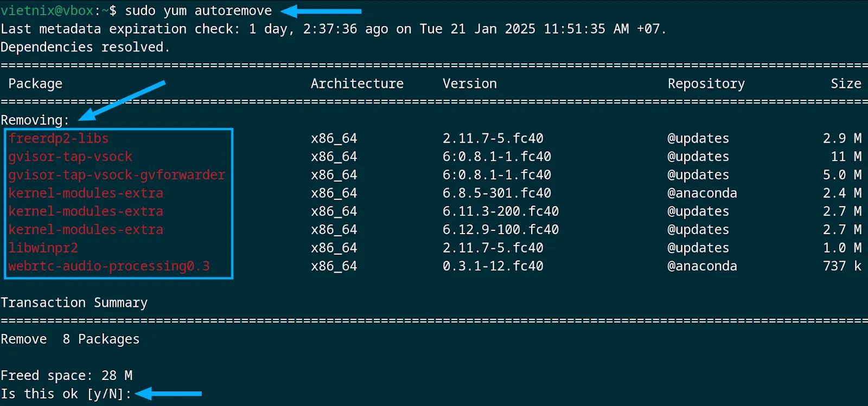Click the 'Architecture' column header
This screenshot has height=406, width=868.
click(357, 83)
